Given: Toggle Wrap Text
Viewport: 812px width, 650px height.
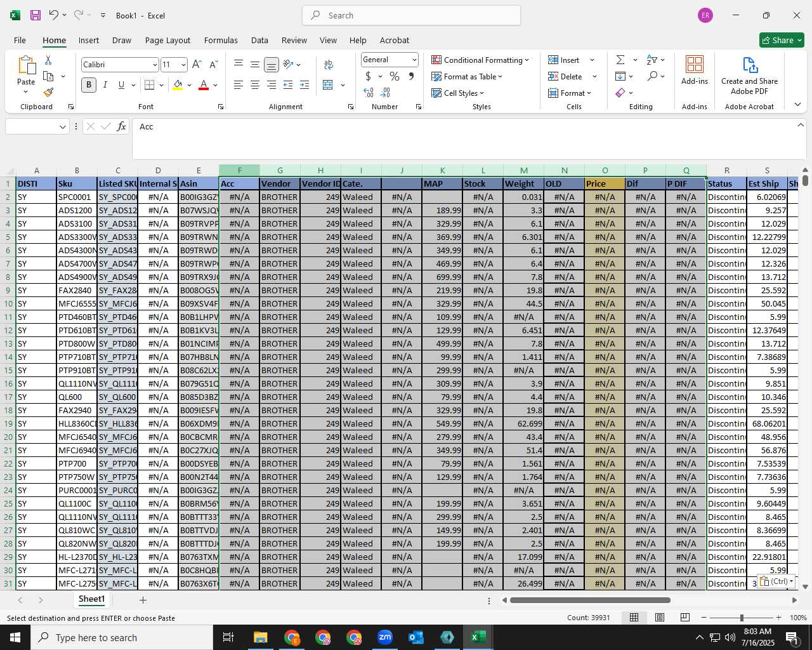Looking at the screenshot, I should pyautogui.click(x=328, y=64).
